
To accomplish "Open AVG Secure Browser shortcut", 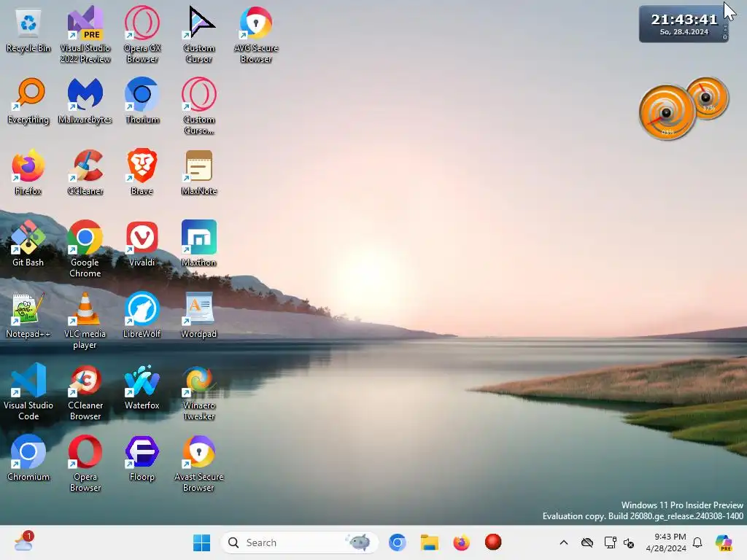I will point(256,35).
